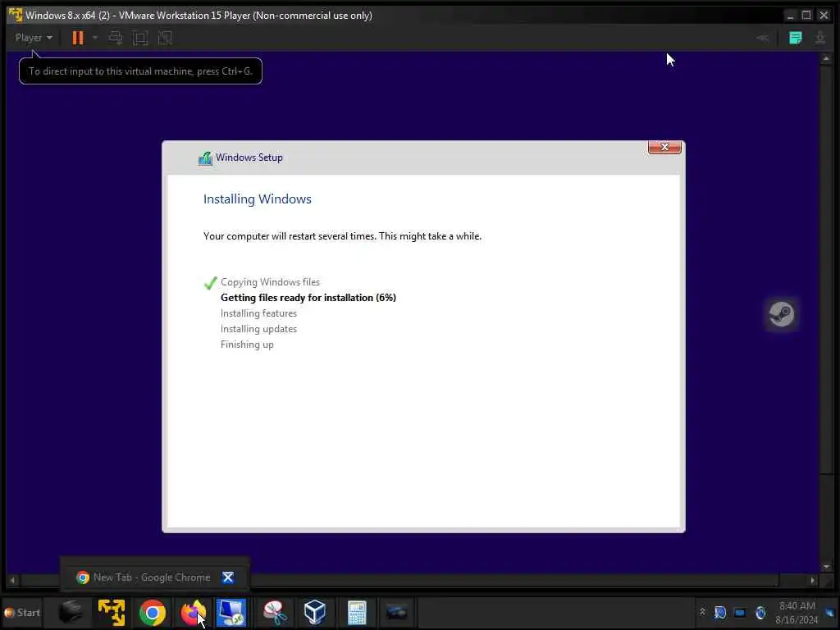Click the horizontal scrollbar left arrow
The height and width of the screenshot is (630, 840).
[x=11, y=580]
